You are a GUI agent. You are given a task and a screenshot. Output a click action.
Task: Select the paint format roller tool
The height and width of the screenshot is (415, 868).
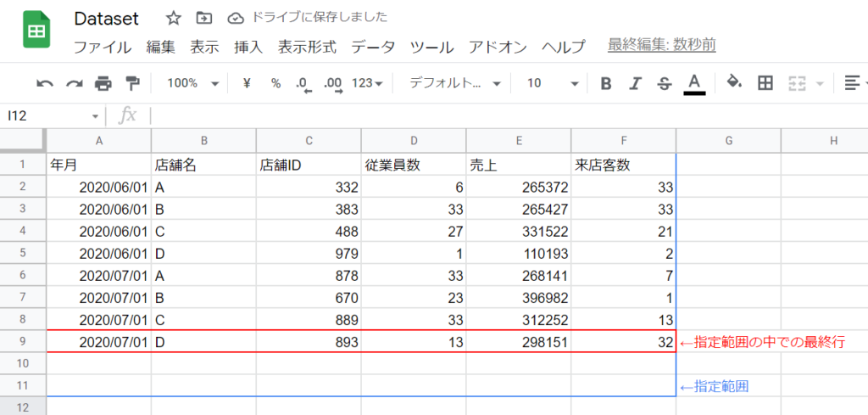132,83
